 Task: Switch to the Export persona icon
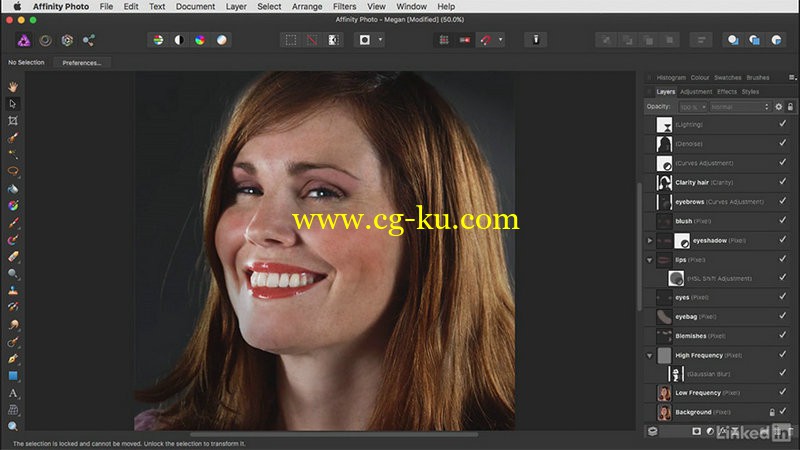(x=89, y=40)
